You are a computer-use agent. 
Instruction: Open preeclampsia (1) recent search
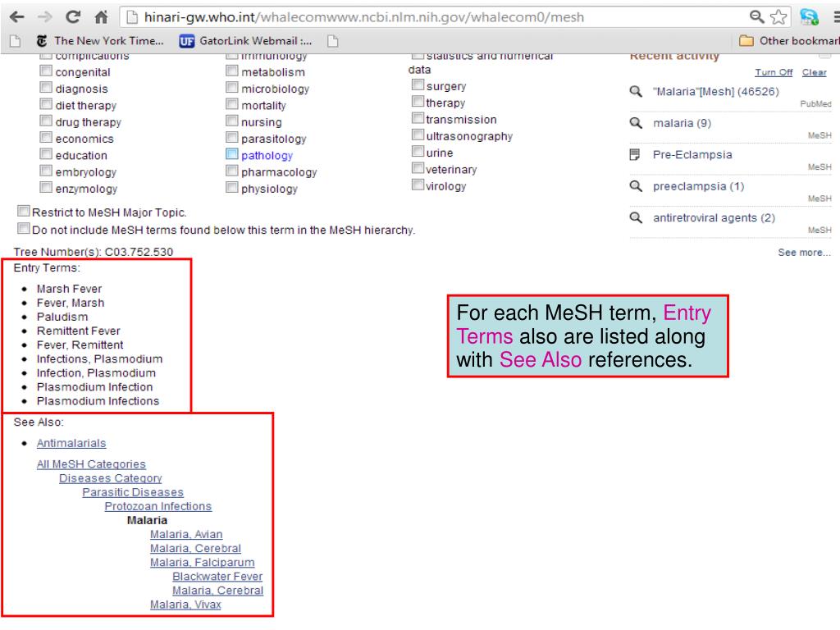(699, 186)
